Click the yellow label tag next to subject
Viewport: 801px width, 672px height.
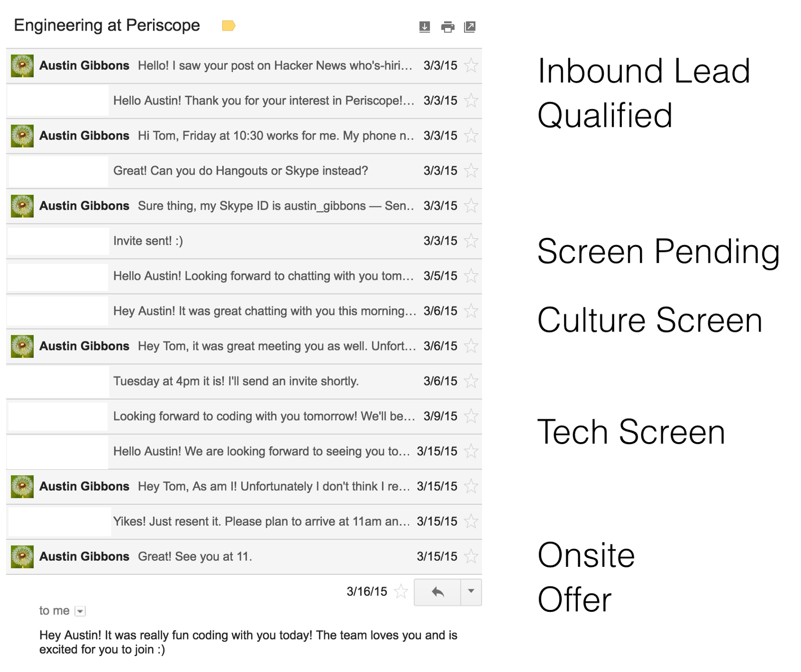(x=228, y=26)
